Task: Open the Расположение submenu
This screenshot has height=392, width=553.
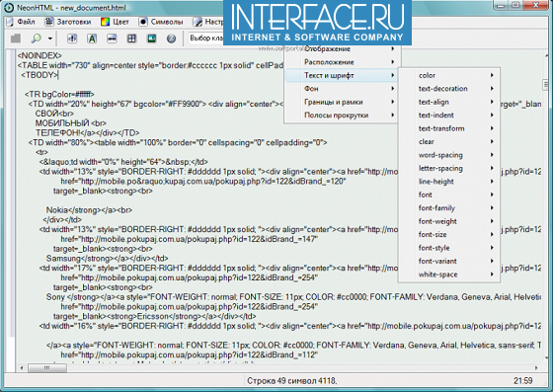Action: coord(341,62)
